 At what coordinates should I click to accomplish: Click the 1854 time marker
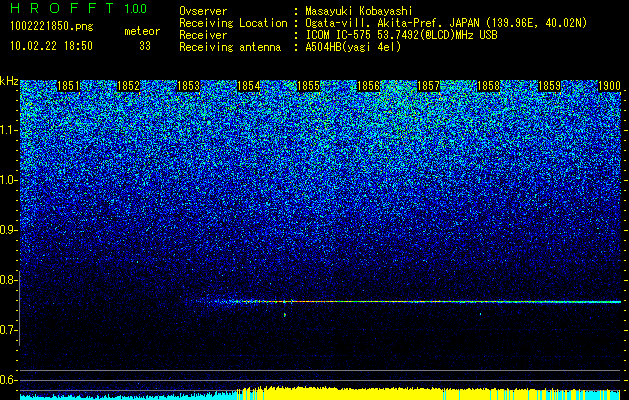coord(248,86)
